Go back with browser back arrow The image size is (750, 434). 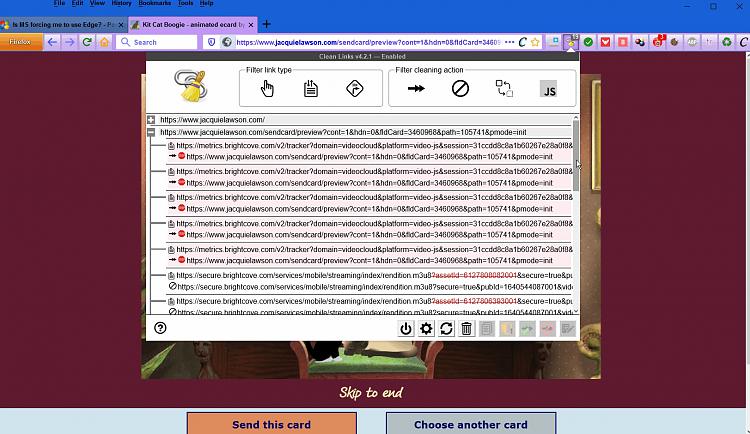click(x=52, y=42)
